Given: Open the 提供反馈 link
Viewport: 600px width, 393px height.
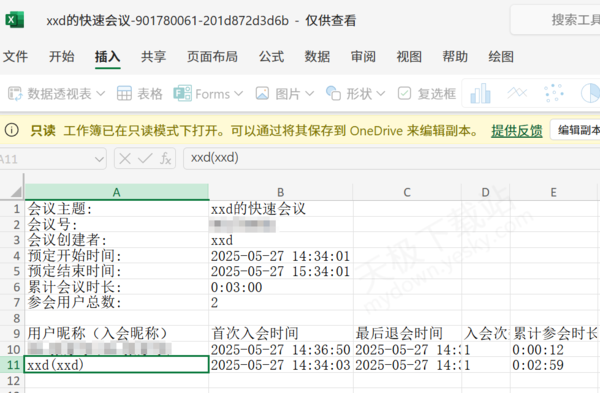Looking at the screenshot, I should click(x=517, y=131).
